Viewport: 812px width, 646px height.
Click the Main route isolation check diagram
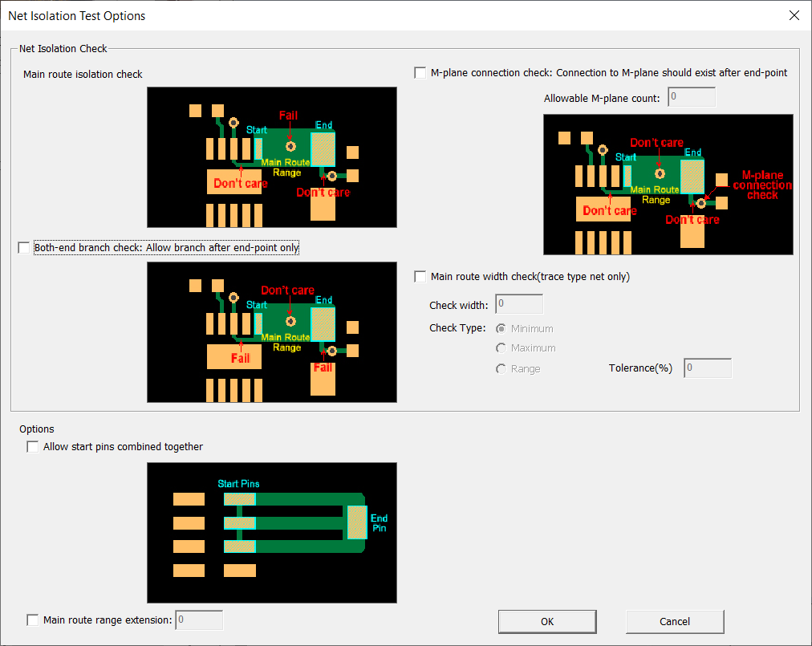272,157
